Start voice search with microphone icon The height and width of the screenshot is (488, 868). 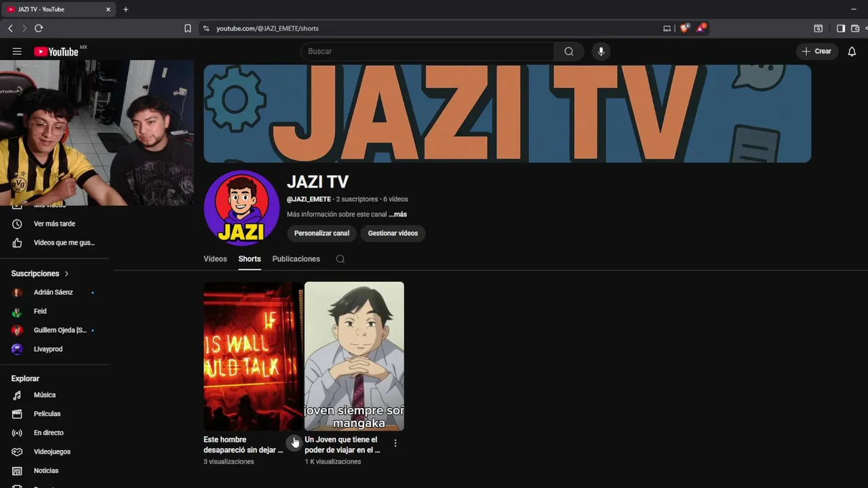click(600, 52)
